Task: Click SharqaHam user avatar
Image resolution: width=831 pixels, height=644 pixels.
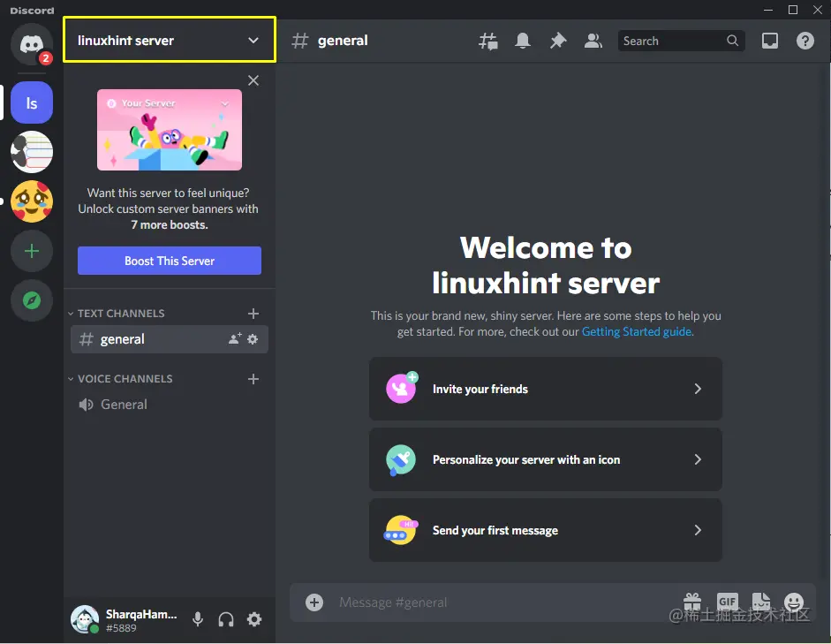Action: click(85, 619)
